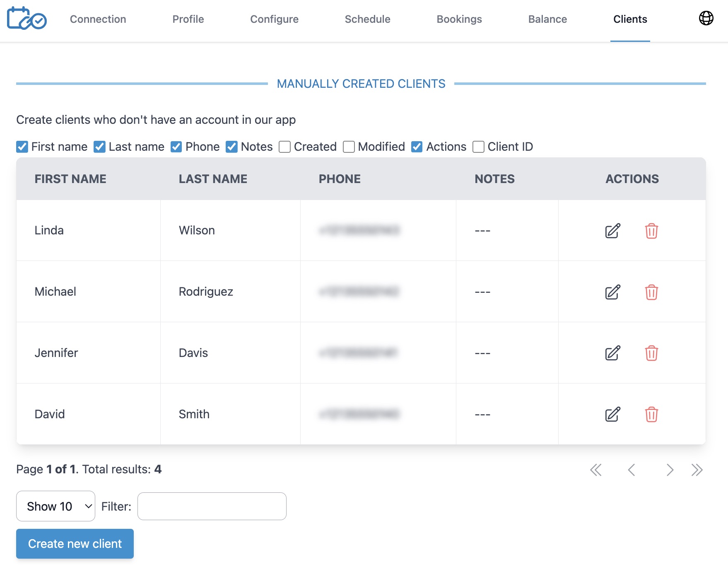Enable the Modified column checkbox
This screenshot has width=728, height=569.
[349, 147]
